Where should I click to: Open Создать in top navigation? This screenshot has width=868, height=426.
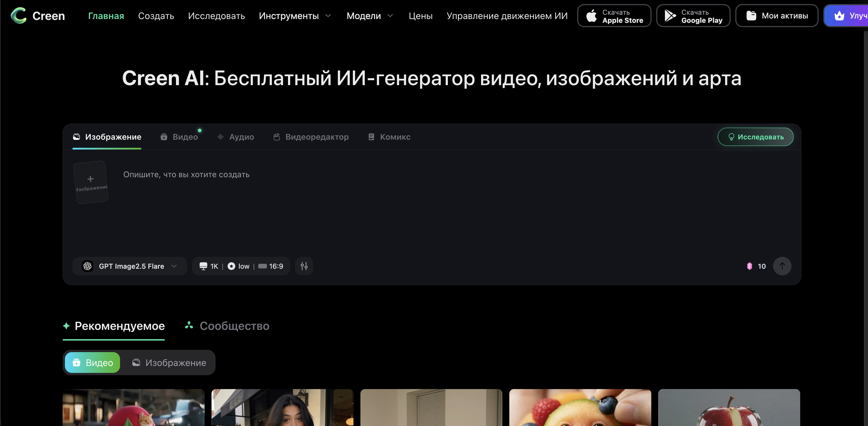click(x=156, y=16)
